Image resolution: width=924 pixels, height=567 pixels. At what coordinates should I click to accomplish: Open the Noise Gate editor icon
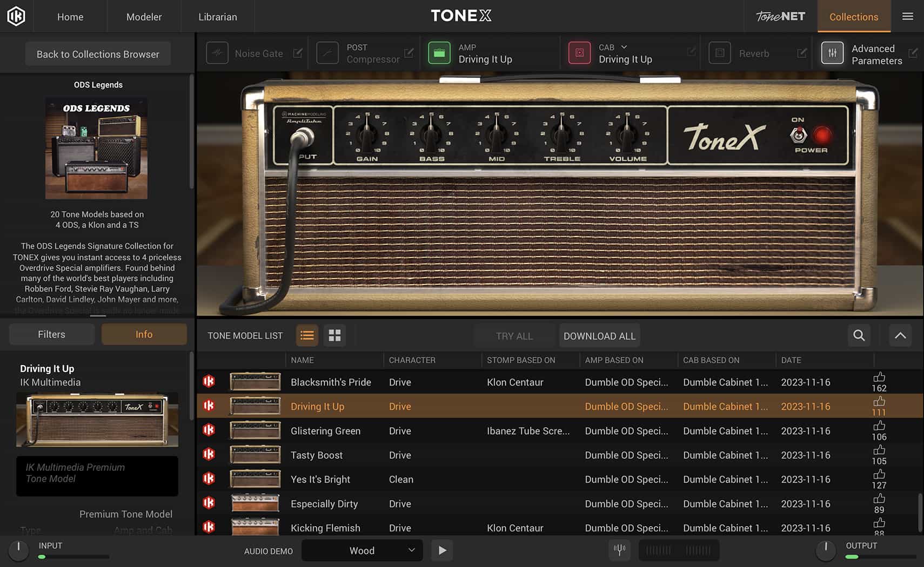[298, 53]
